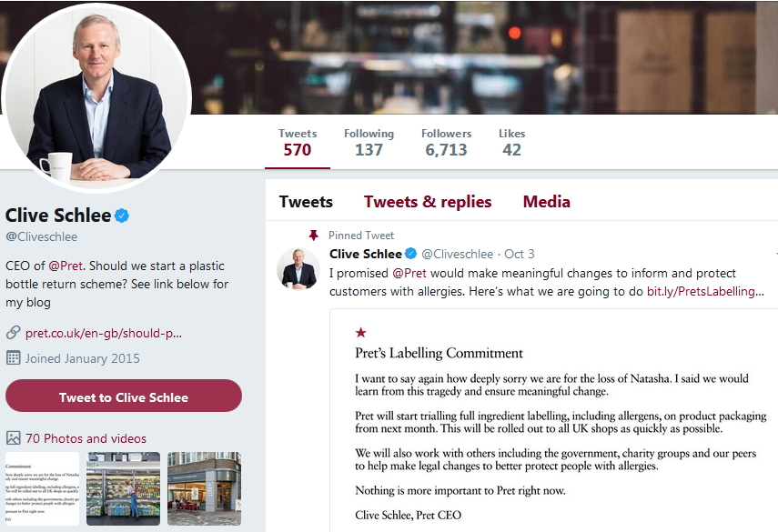Screen dimensions: 778x532
Task: Open 70 Photos and videos link
Action: click(86, 438)
